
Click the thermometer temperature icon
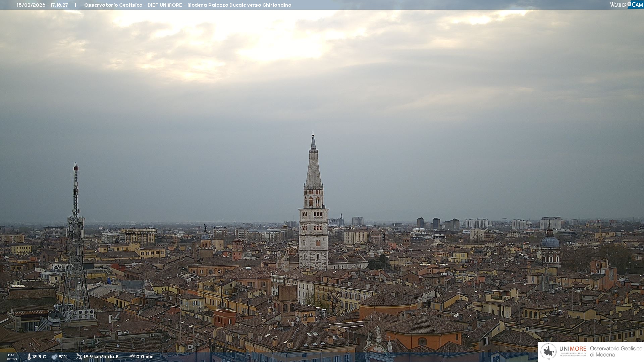29,357
